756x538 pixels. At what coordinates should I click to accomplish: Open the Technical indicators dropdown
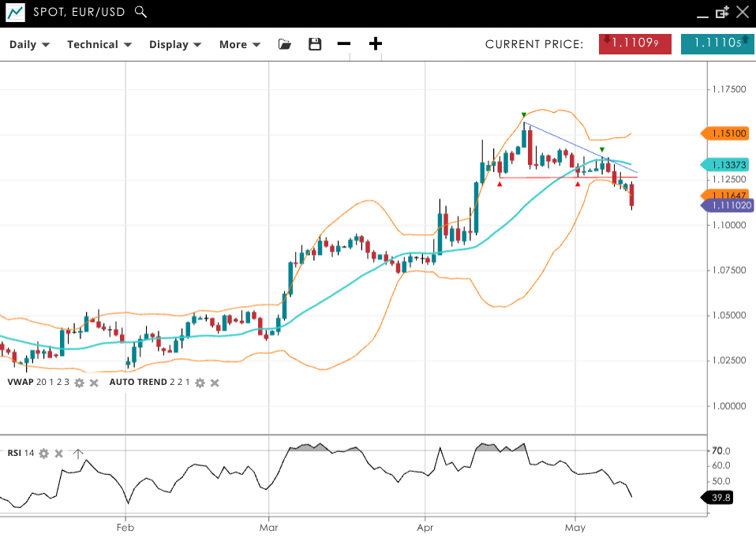(x=99, y=44)
